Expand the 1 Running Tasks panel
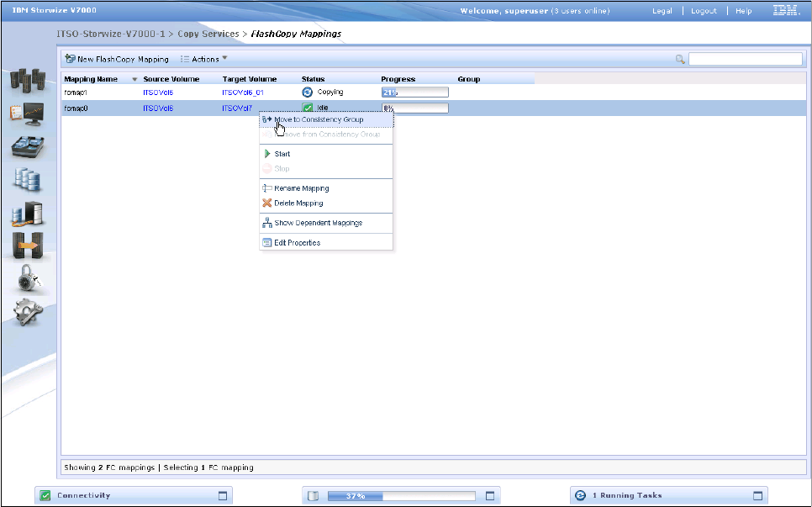 [x=757, y=495]
